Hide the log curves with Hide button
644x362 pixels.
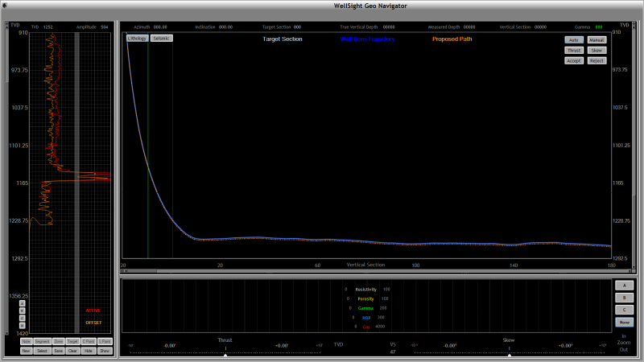(x=88, y=351)
